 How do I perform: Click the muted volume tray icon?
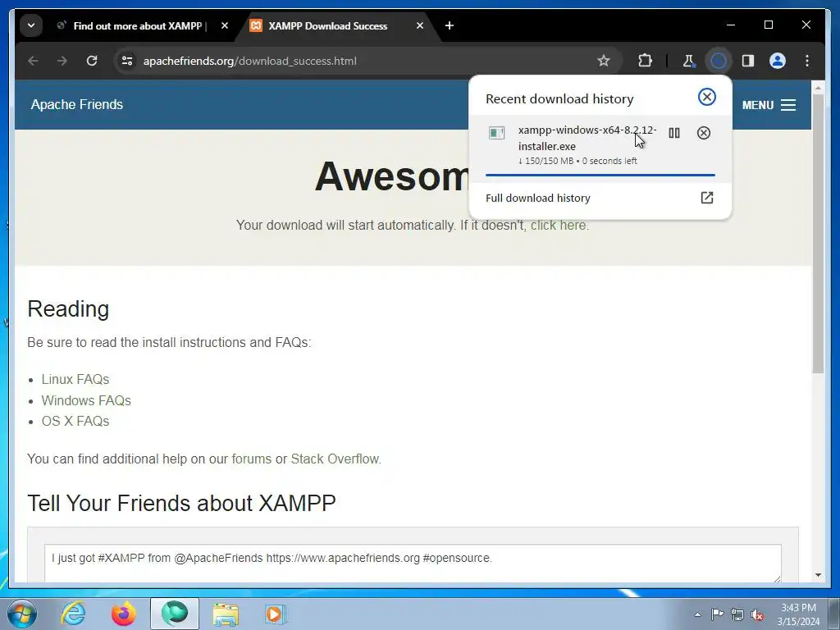point(757,614)
